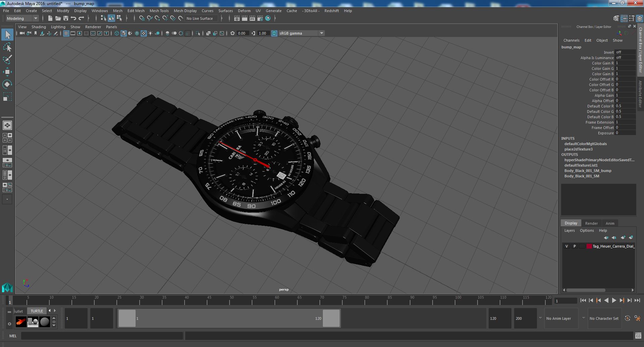Open the Channels menu in Channel Box
Screen dimensions: 644x347
click(571, 40)
